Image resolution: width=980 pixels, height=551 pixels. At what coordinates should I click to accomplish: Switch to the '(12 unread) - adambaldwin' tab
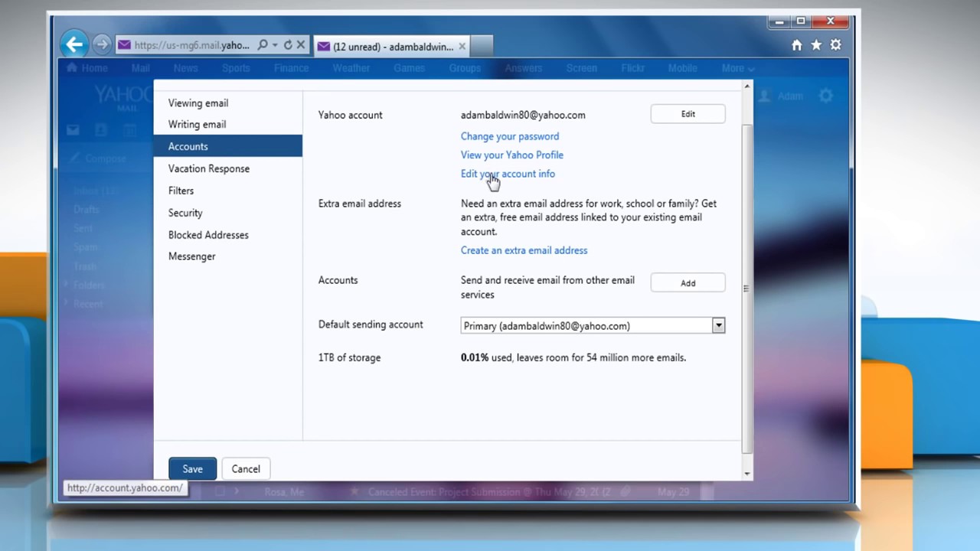pos(392,47)
